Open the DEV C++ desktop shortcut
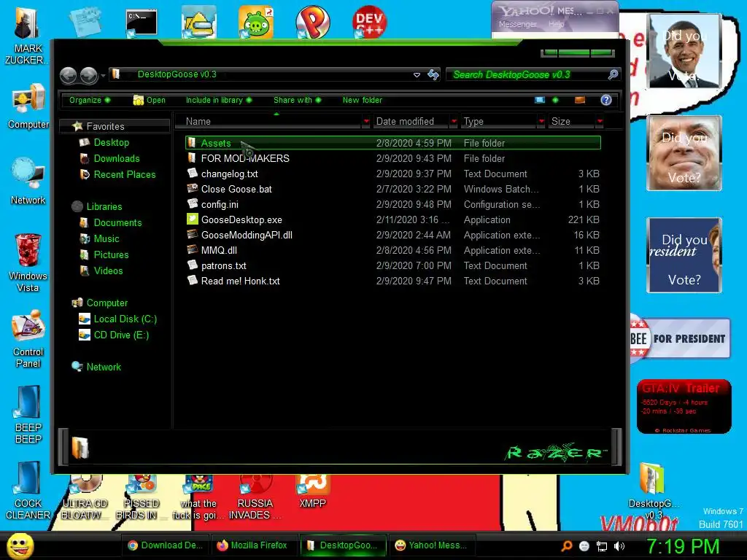 [x=369, y=22]
